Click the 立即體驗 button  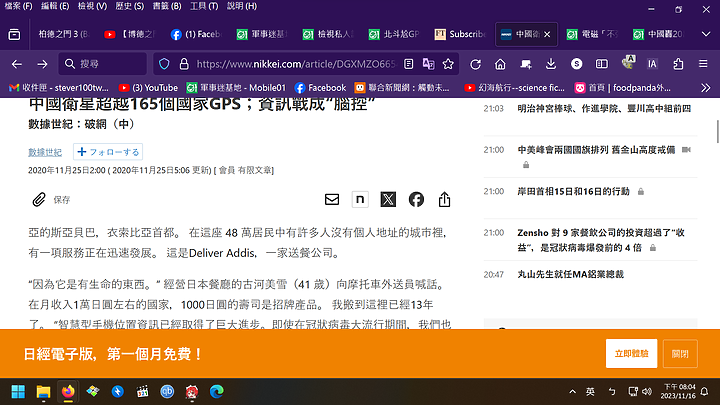(631, 354)
